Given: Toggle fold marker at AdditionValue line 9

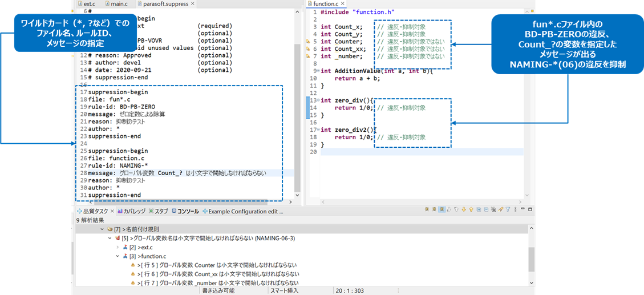Looking at the screenshot, I should (x=317, y=71).
